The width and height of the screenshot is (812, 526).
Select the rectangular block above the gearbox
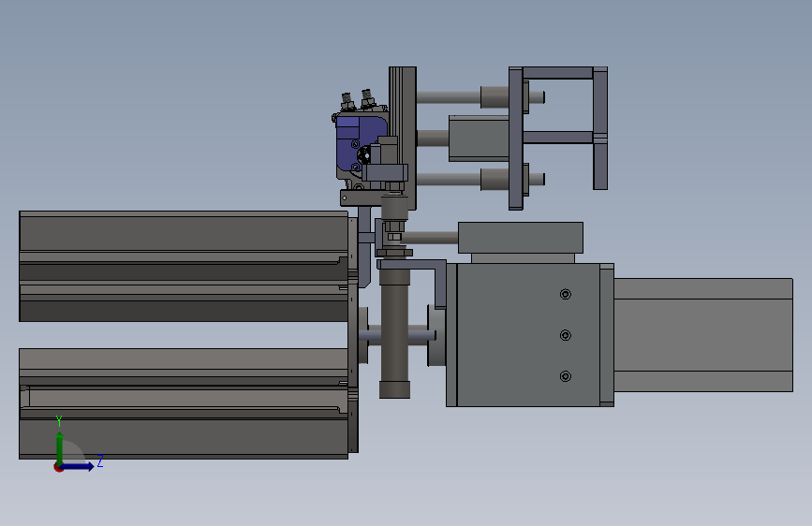[x=521, y=238]
